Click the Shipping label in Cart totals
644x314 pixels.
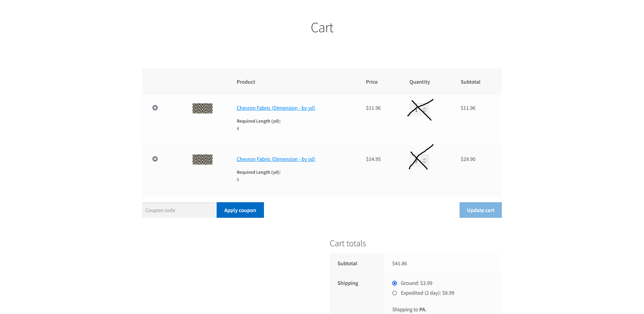pos(348,283)
